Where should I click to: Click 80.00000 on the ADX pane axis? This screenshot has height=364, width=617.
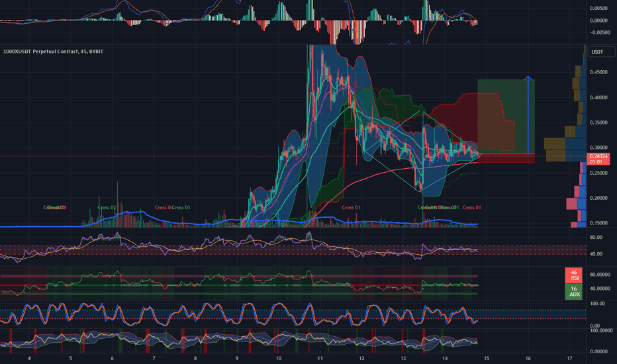point(600,275)
